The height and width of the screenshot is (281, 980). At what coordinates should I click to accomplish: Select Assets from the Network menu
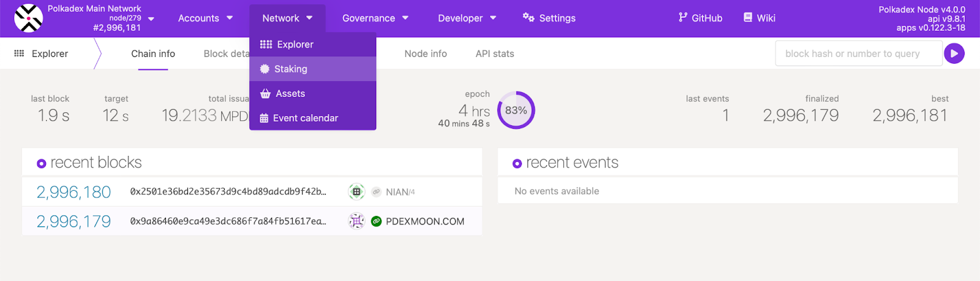point(290,94)
